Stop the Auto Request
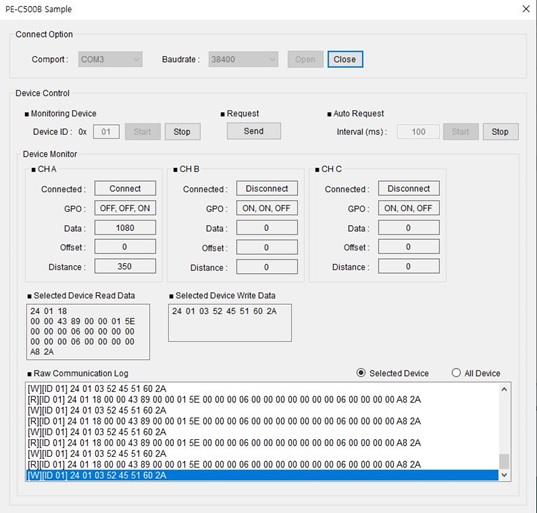 click(x=500, y=132)
